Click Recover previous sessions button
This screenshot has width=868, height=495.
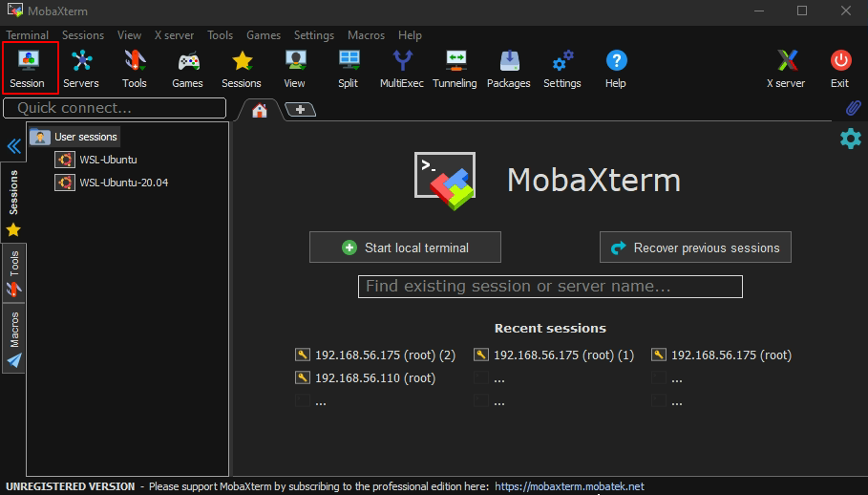pyautogui.click(x=695, y=247)
